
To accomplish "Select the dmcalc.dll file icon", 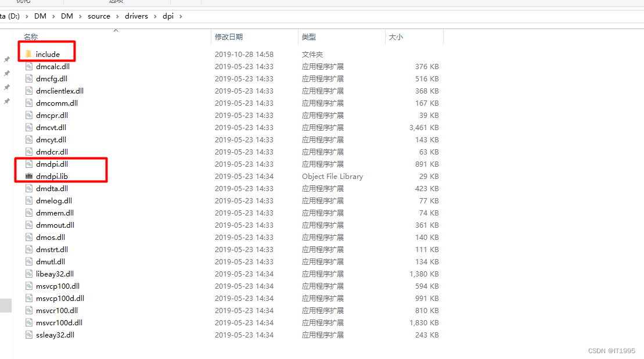I will pos(28,66).
